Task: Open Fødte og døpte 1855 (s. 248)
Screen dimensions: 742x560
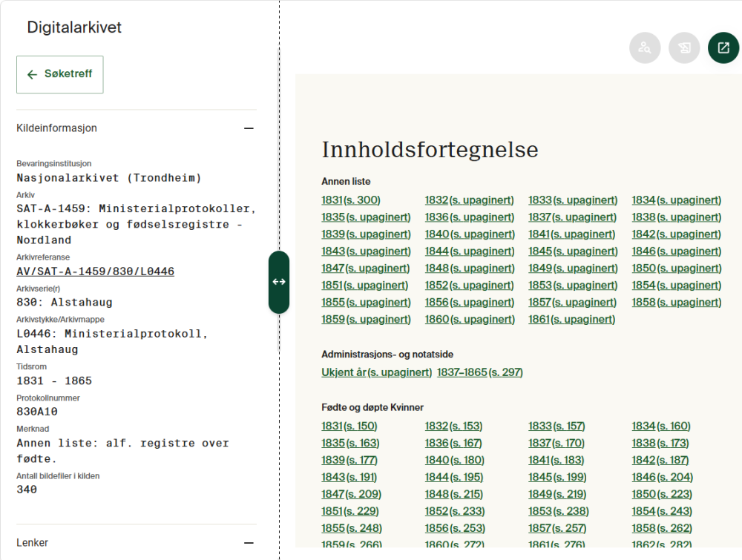Action: pos(352,528)
